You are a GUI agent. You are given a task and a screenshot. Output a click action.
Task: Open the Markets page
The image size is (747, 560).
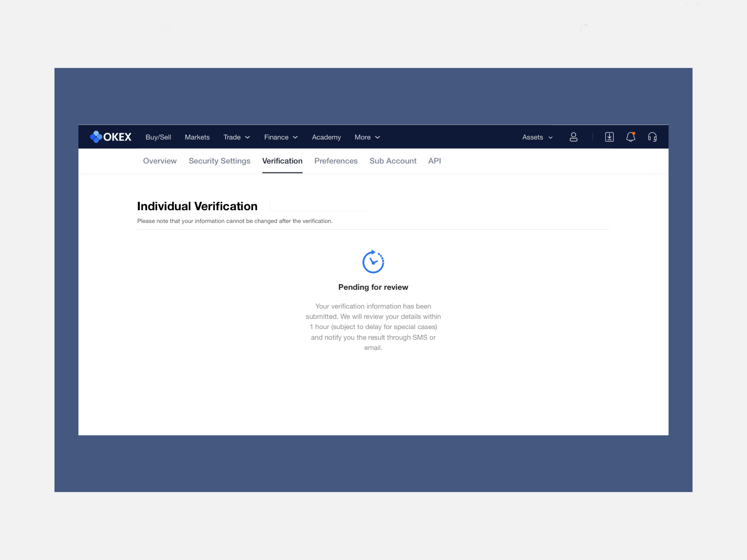tap(197, 137)
